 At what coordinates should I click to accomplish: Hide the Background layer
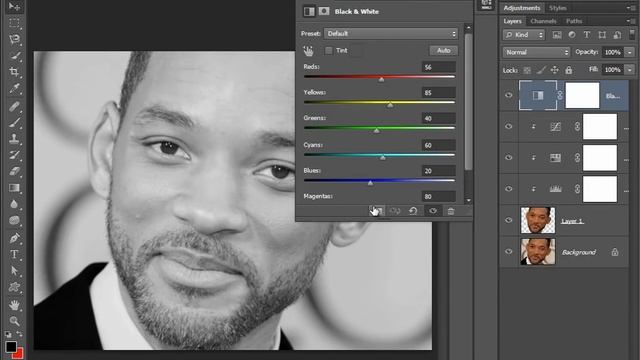[x=509, y=252]
